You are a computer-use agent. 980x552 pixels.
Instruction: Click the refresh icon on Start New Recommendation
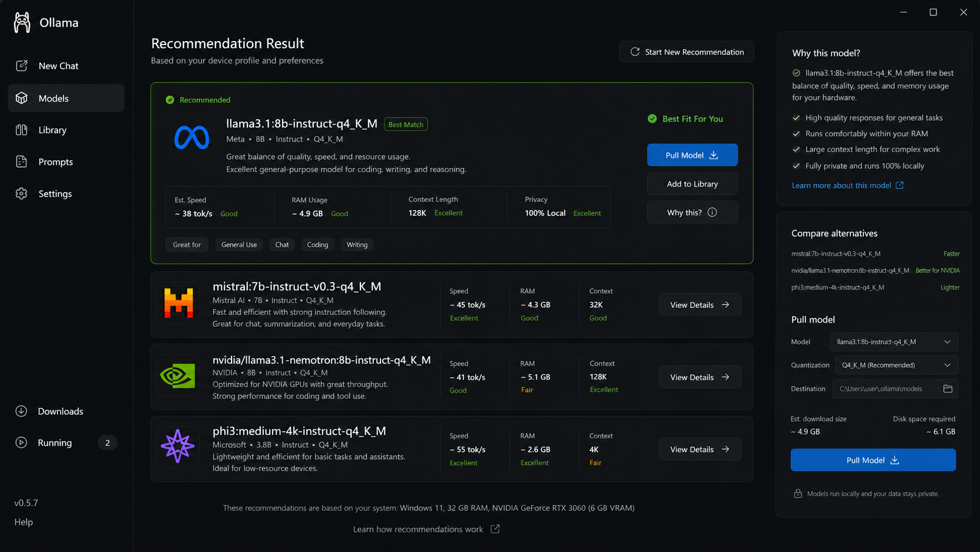tap(635, 52)
